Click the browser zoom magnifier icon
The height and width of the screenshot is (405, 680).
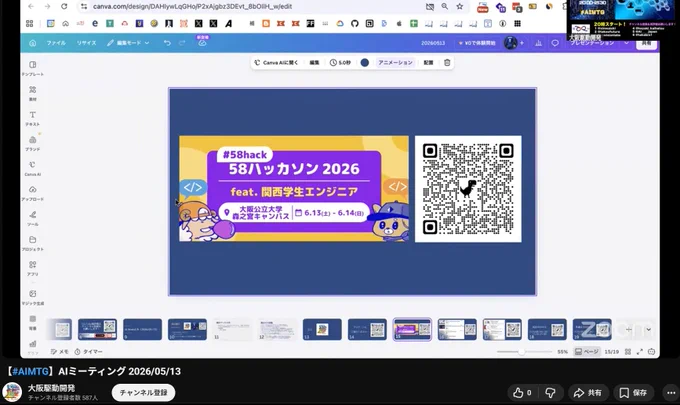pyautogui.click(x=445, y=6)
